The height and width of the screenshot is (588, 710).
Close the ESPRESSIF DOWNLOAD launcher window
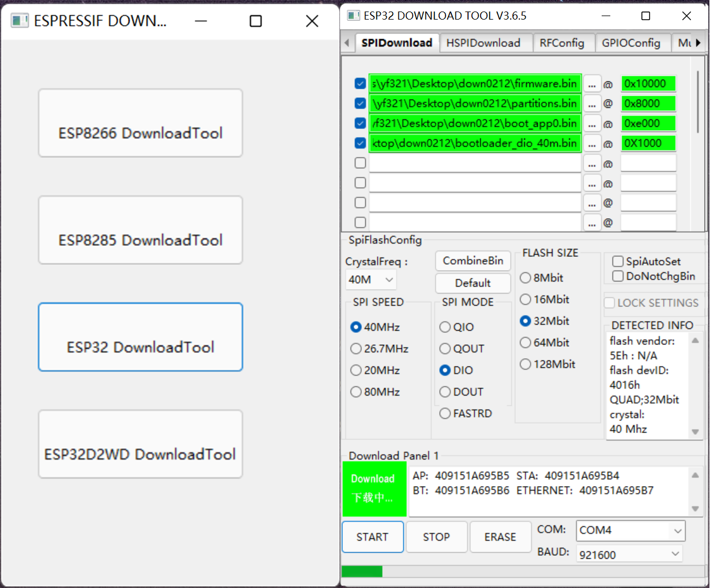click(312, 21)
